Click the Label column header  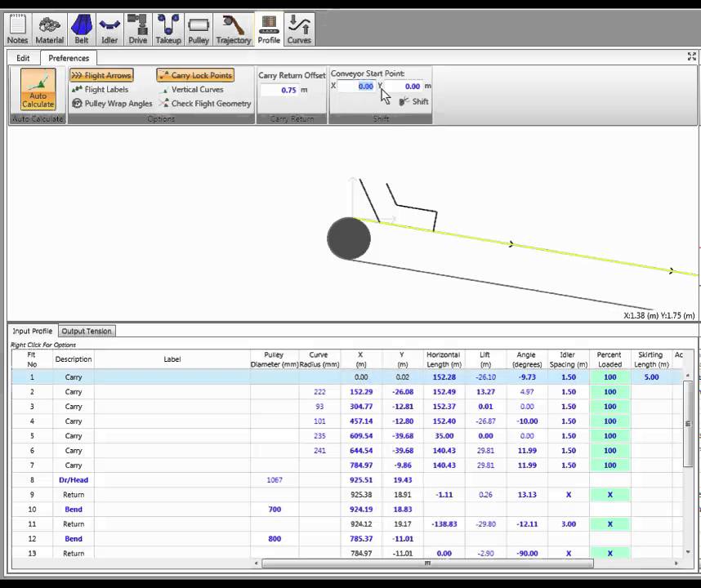coord(172,359)
